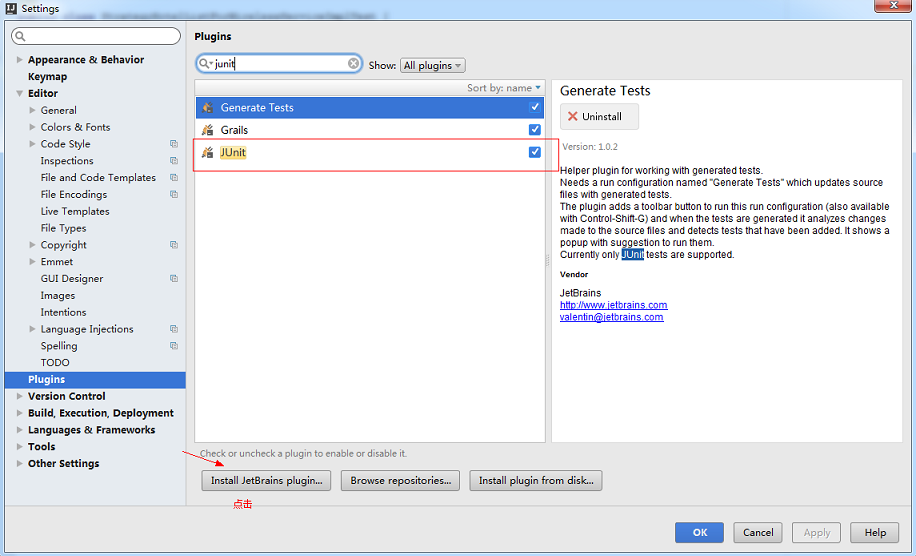The height and width of the screenshot is (556, 916).
Task: Expand the Other Settings node
Action: click(19, 463)
